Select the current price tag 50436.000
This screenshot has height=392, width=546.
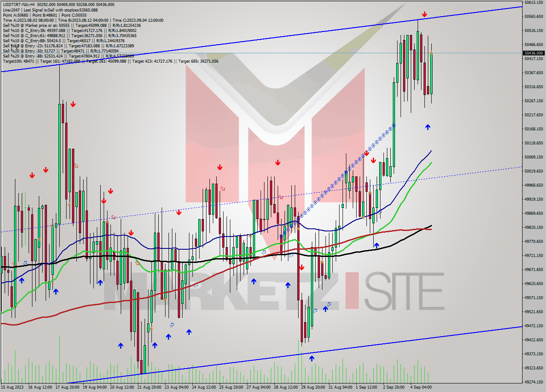[534, 53]
